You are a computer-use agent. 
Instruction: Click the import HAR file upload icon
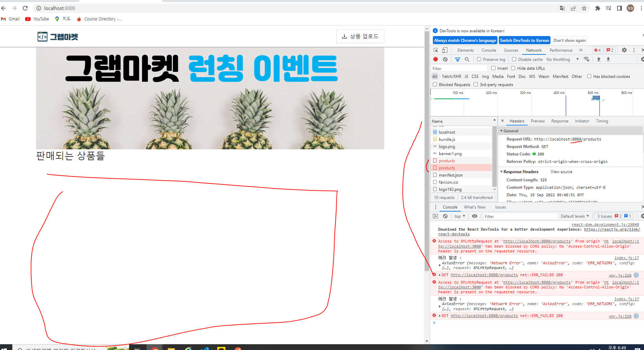(598, 59)
